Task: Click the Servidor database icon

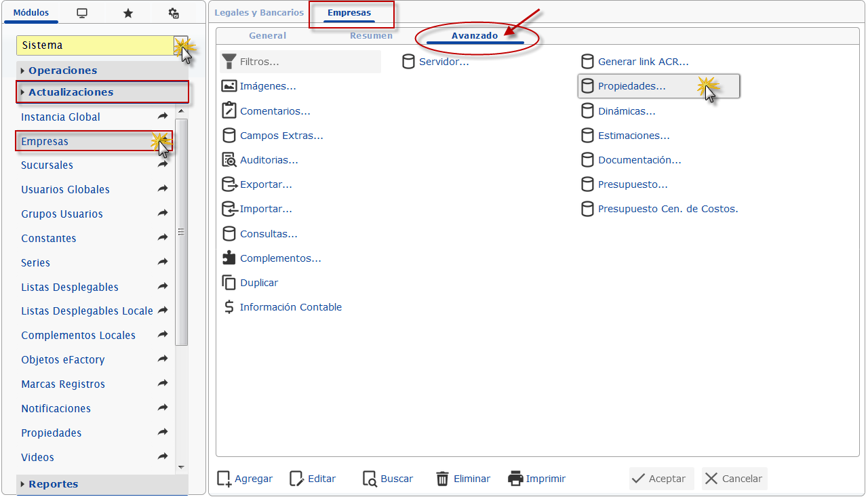Action: click(x=408, y=62)
